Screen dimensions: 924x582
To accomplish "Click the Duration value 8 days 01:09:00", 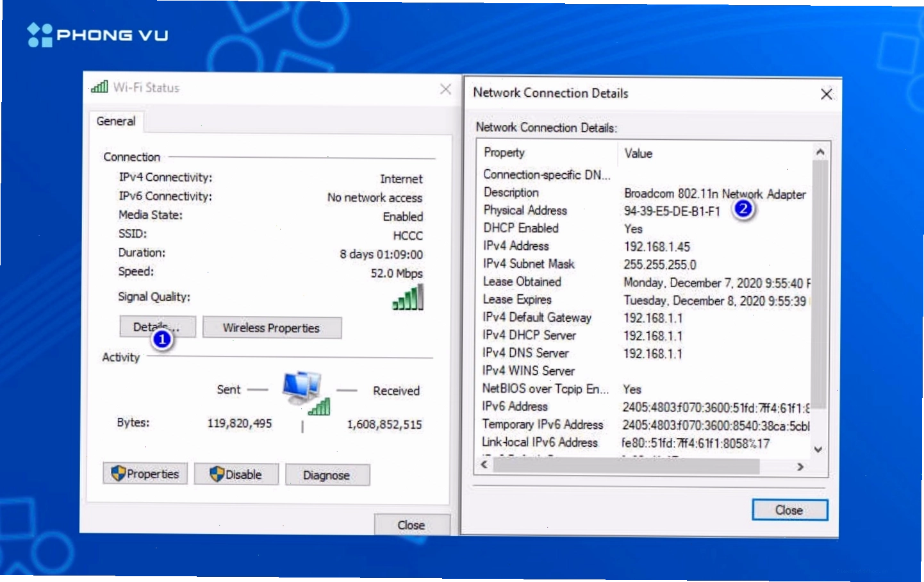I will (381, 254).
